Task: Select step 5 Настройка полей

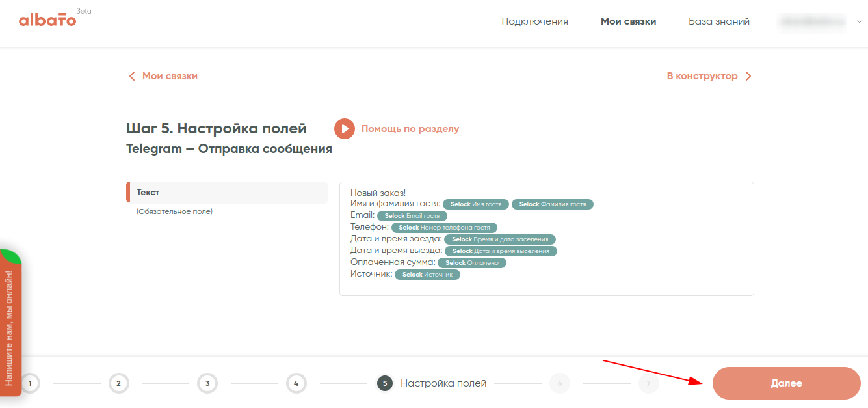Action: click(385, 384)
